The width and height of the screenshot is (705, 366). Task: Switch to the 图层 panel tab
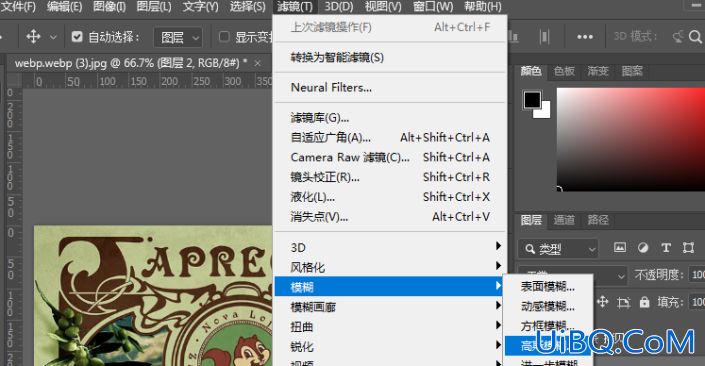(531, 220)
